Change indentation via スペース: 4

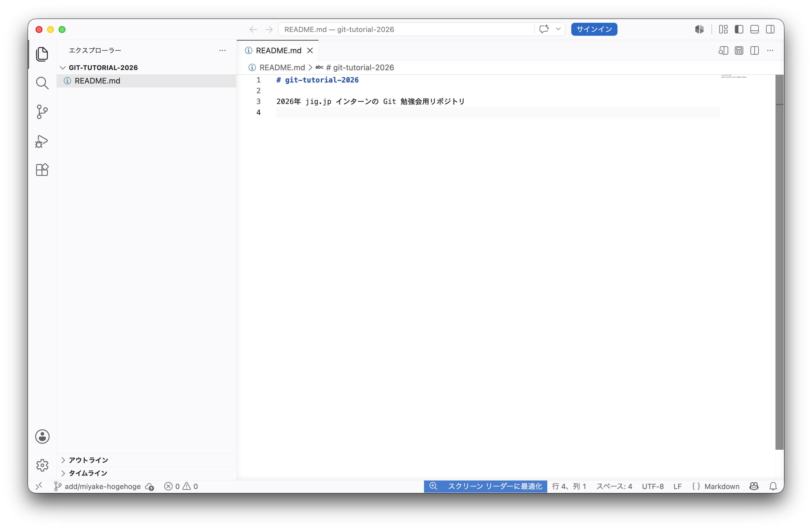(614, 486)
